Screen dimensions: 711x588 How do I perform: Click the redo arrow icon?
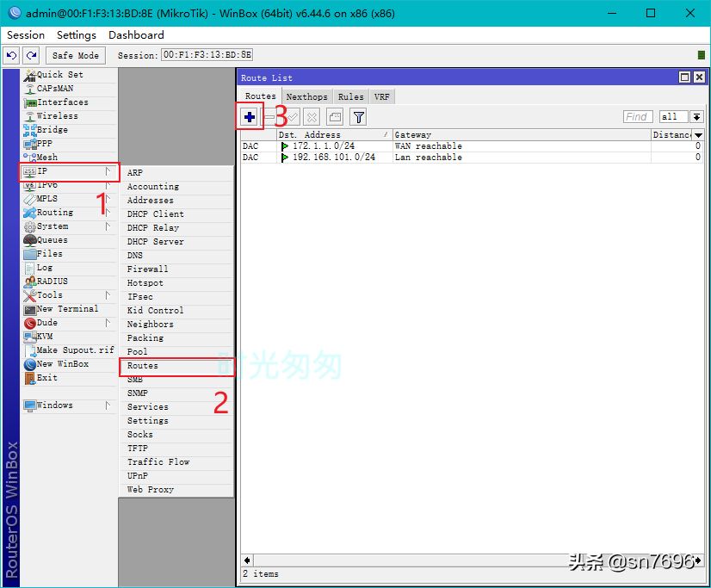[31, 55]
